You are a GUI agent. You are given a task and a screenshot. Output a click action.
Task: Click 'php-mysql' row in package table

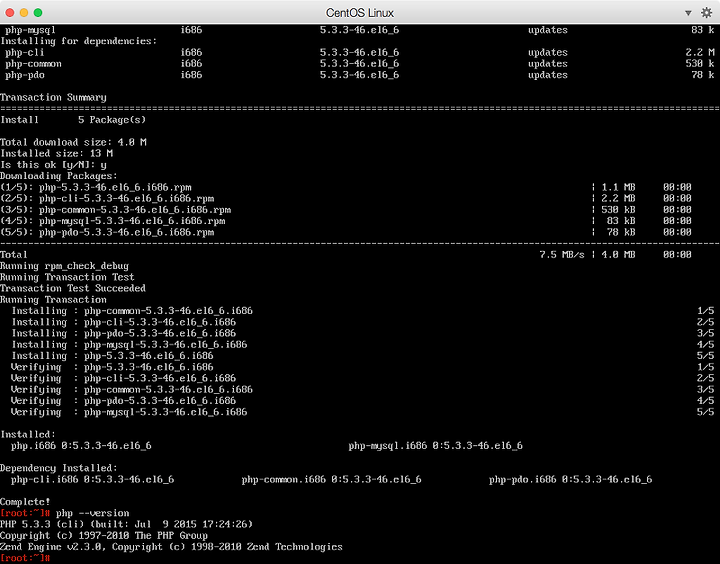pyautogui.click(x=360, y=30)
